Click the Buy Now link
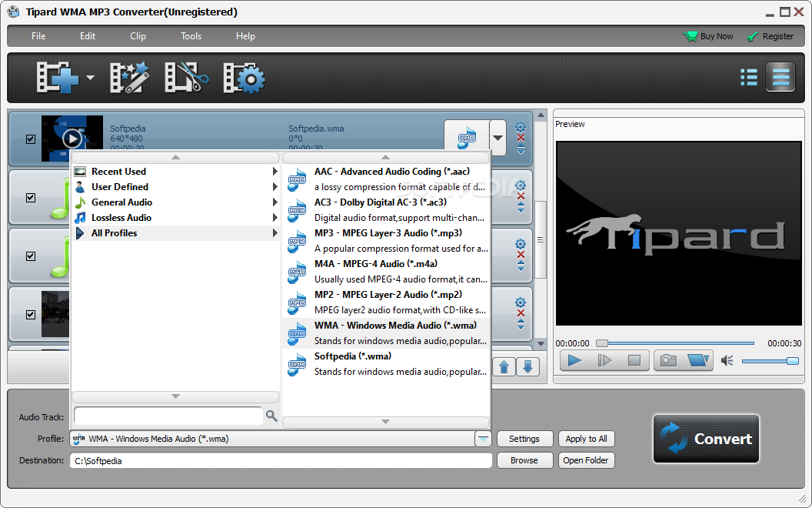Screen dimensions: 812x508 (x=708, y=36)
